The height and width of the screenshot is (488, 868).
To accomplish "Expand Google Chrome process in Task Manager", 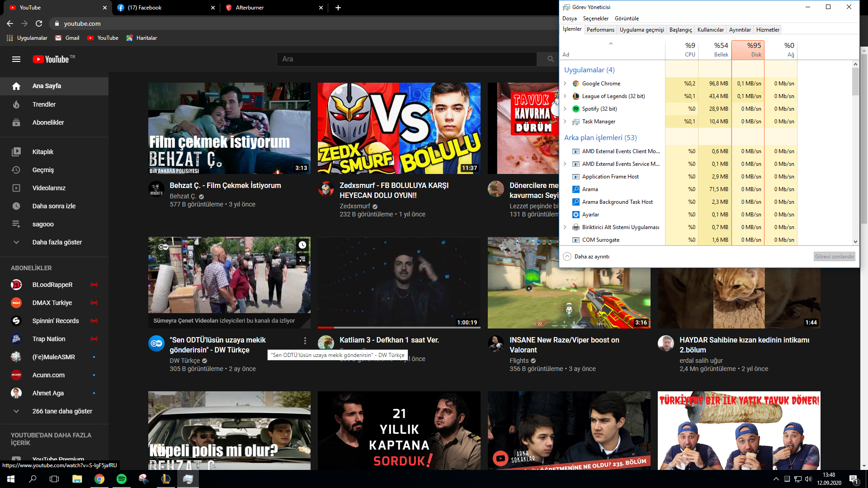I will click(x=565, y=84).
